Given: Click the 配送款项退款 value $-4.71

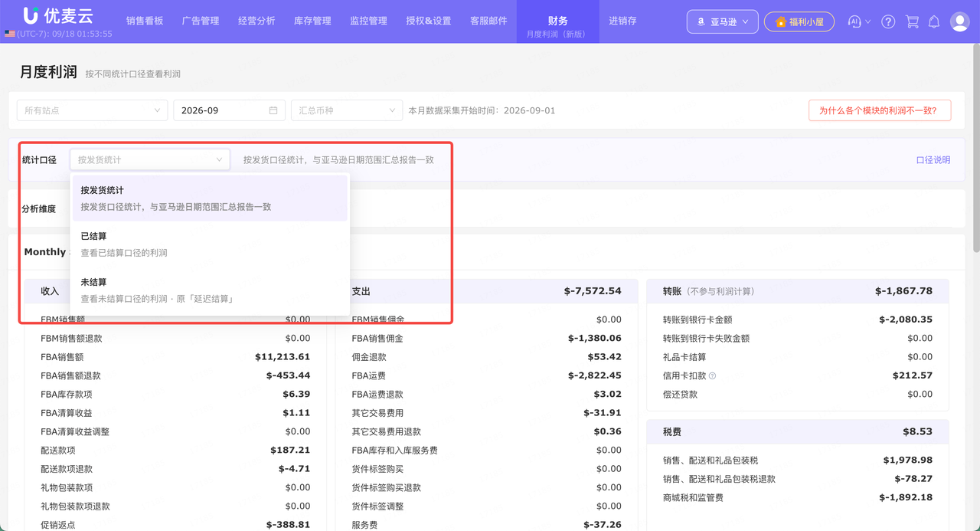Looking at the screenshot, I should pyautogui.click(x=295, y=469).
